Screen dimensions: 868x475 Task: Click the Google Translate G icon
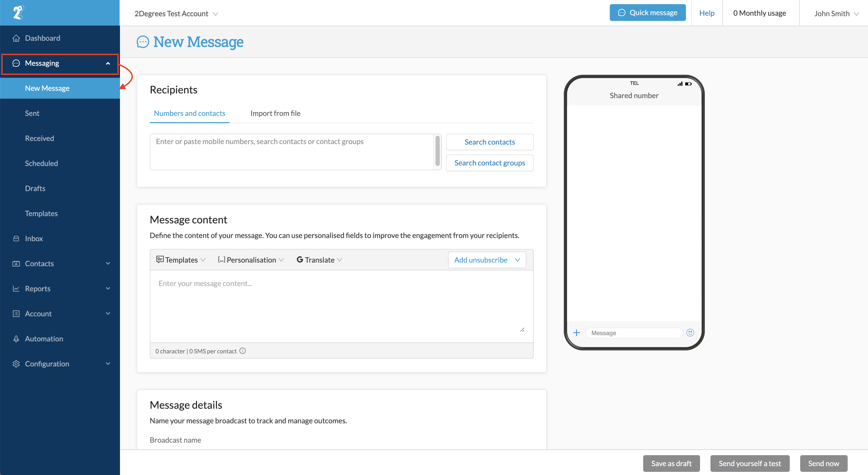click(x=300, y=260)
